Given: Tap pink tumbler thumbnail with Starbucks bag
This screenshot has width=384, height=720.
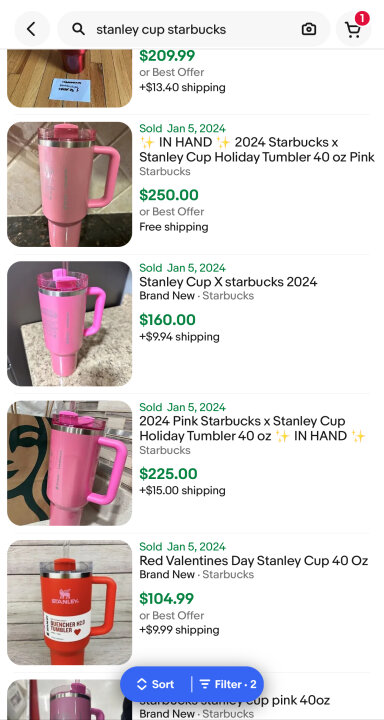Looking at the screenshot, I should pyautogui.click(x=69, y=463).
